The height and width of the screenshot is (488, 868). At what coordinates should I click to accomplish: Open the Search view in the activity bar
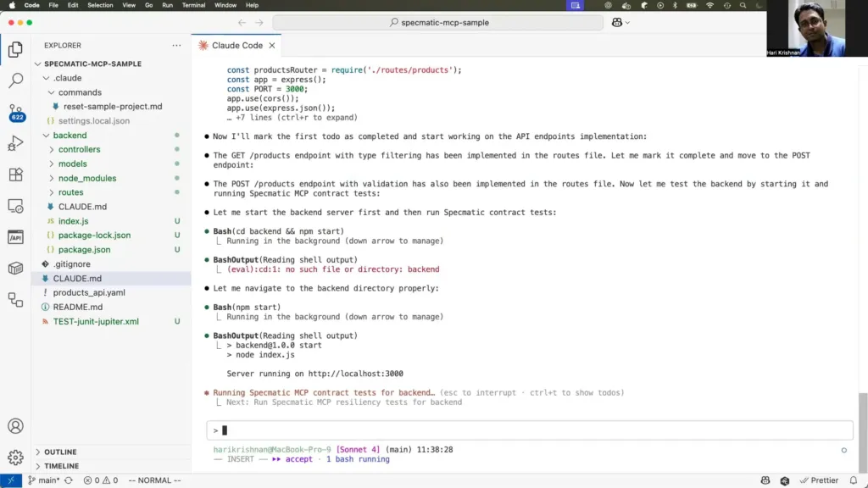click(17, 81)
